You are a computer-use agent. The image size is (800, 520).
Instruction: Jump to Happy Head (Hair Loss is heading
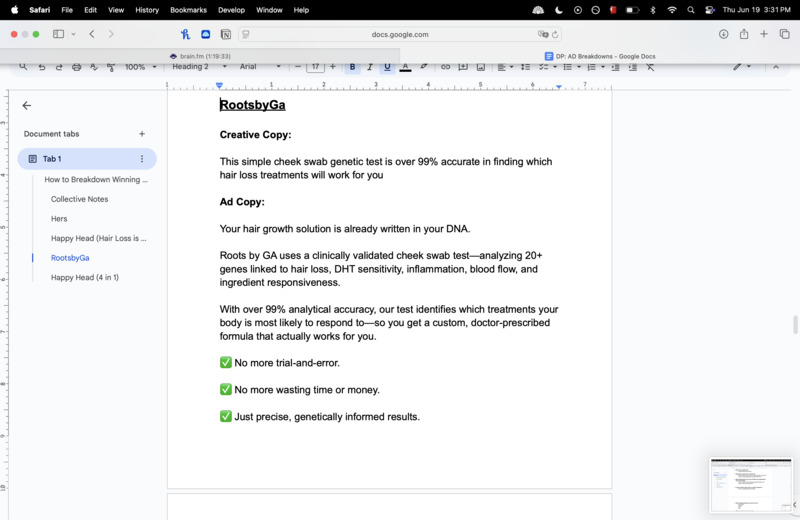pos(98,238)
